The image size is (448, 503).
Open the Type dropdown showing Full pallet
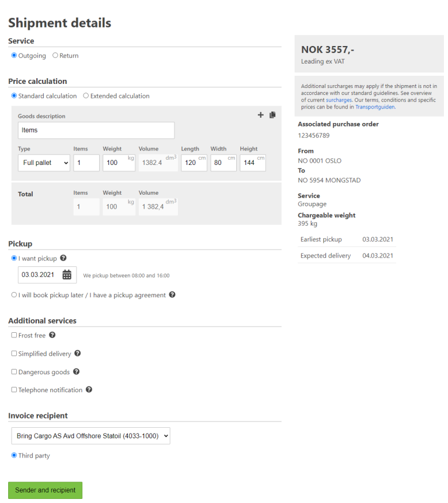(44, 163)
